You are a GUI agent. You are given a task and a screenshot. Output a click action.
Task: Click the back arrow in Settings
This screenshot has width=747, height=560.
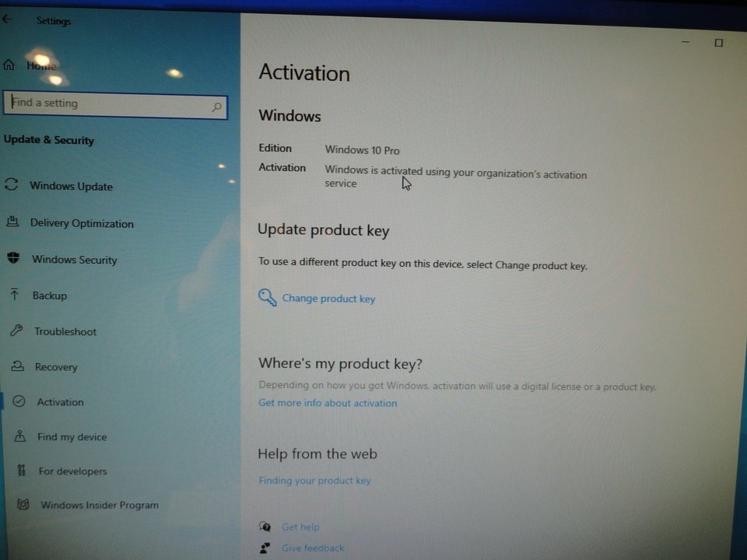click(7, 19)
